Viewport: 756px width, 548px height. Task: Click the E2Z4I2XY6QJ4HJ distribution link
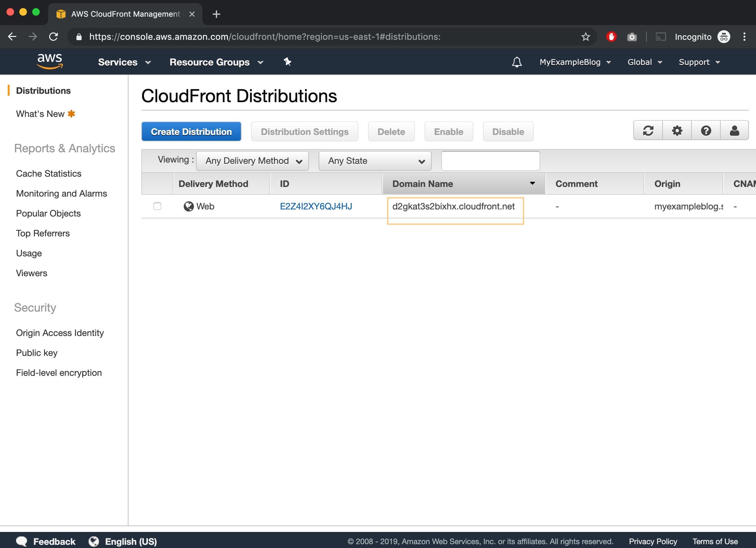(315, 206)
